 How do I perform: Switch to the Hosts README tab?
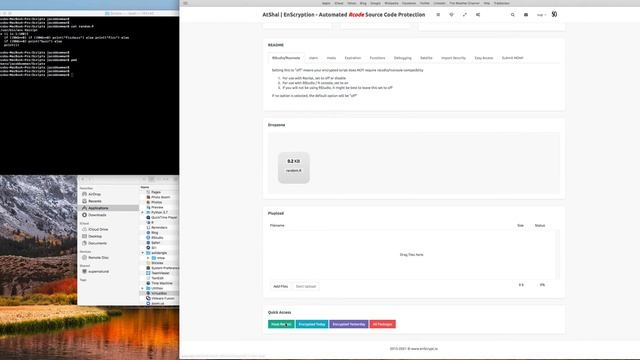click(331, 58)
